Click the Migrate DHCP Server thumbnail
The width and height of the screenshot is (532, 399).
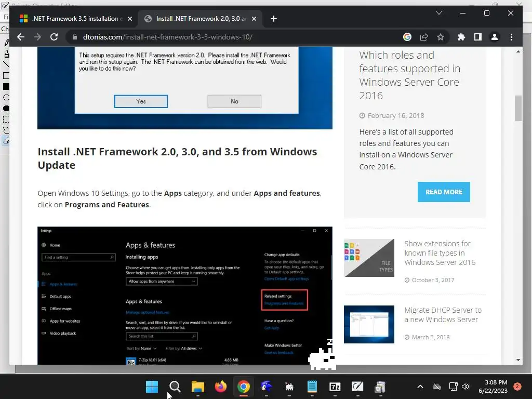(369, 324)
